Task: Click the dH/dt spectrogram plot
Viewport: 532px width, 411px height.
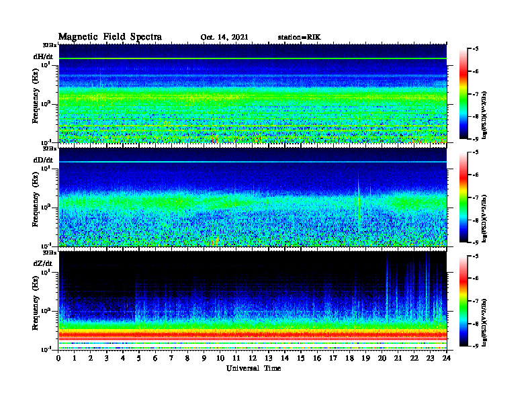Action: [253, 93]
